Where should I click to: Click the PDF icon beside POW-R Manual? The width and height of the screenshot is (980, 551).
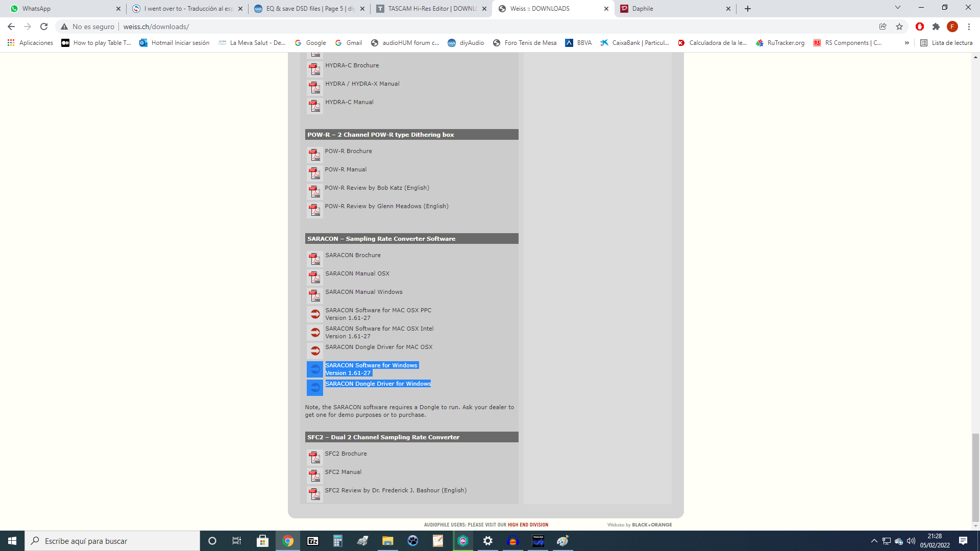pos(314,173)
